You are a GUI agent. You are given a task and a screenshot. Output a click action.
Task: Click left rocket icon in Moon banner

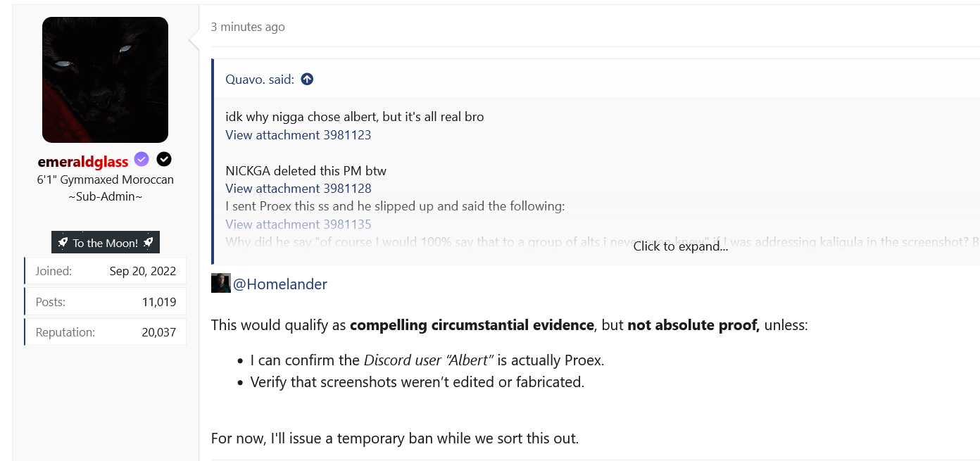(x=63, y=243)
